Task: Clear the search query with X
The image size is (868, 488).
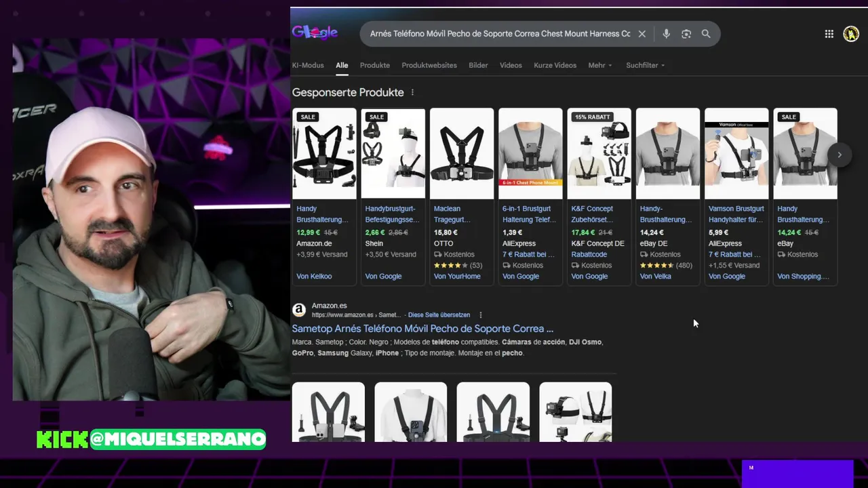Action: point(642,34)
